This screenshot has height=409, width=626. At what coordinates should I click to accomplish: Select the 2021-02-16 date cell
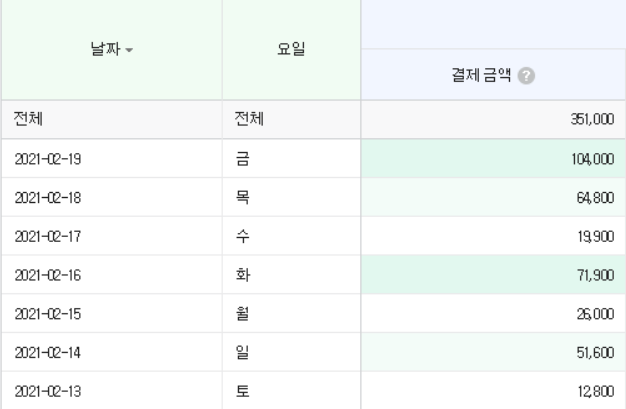click(x=112, y=275)
